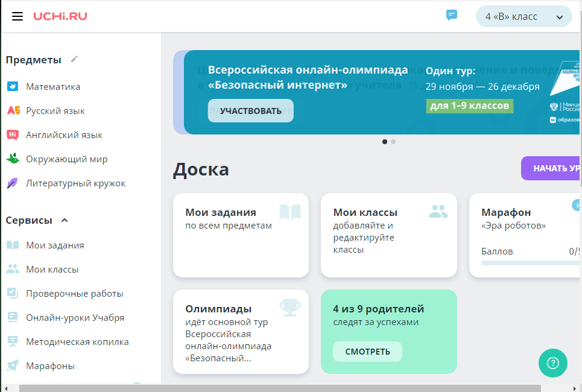
Task: Open Окружающий мир in the sidebar
Action: 66,159
